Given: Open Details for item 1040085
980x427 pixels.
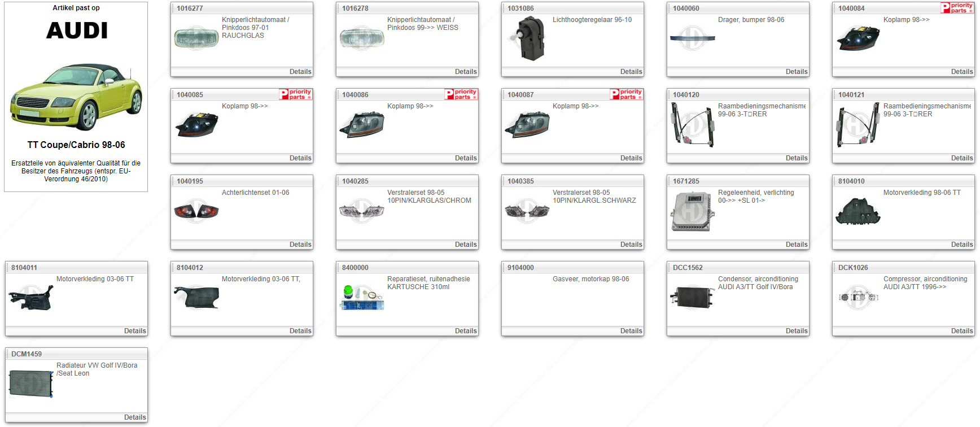Looking at the screenshot, I should [x=300, y=158].
